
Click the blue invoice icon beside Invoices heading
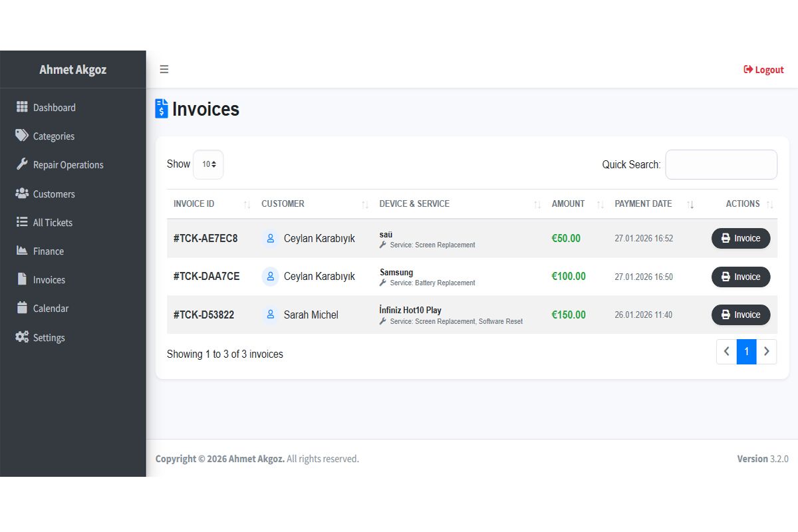tap(162, 108)
